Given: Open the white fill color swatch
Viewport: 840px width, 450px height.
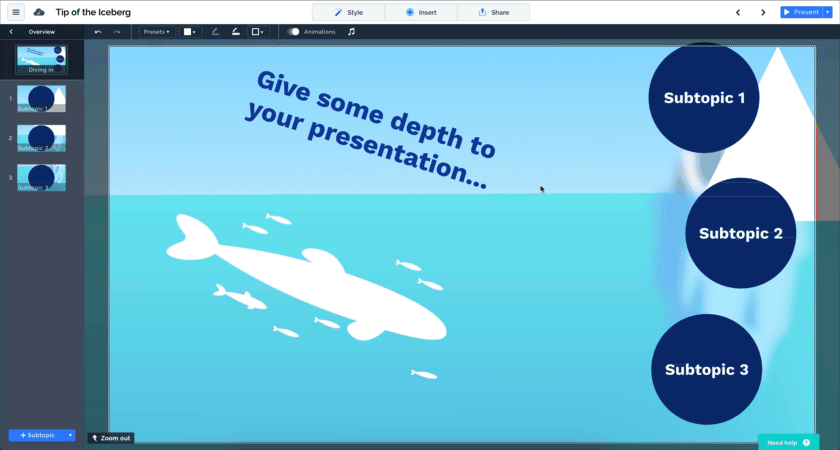Looking at the screenshot, I should coord(188,32).
